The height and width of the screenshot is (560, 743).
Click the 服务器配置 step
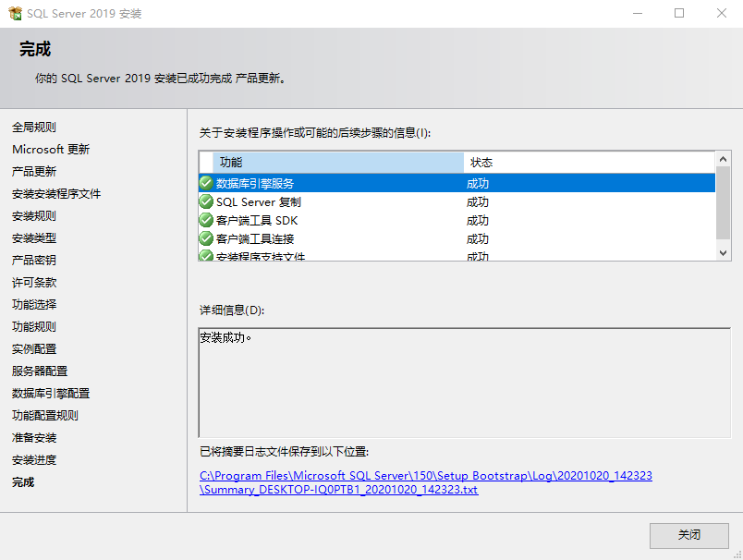40,371
